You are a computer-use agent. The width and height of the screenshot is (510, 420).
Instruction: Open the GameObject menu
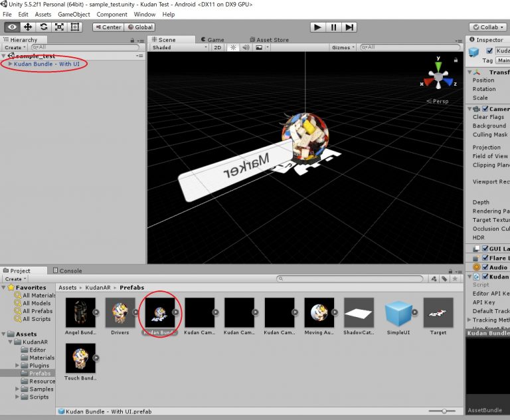pyautogui.click(x=74, y=15)
